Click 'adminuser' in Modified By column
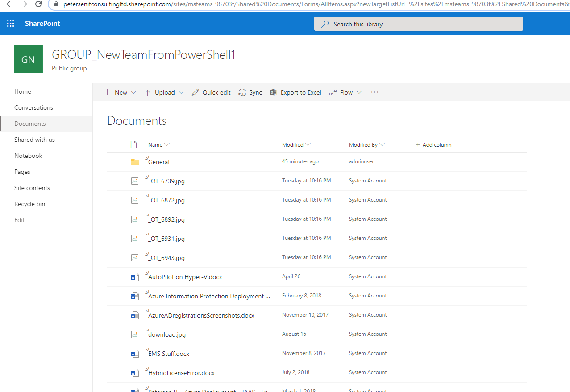This screenshot has height=392, width=570. point(362,161)
